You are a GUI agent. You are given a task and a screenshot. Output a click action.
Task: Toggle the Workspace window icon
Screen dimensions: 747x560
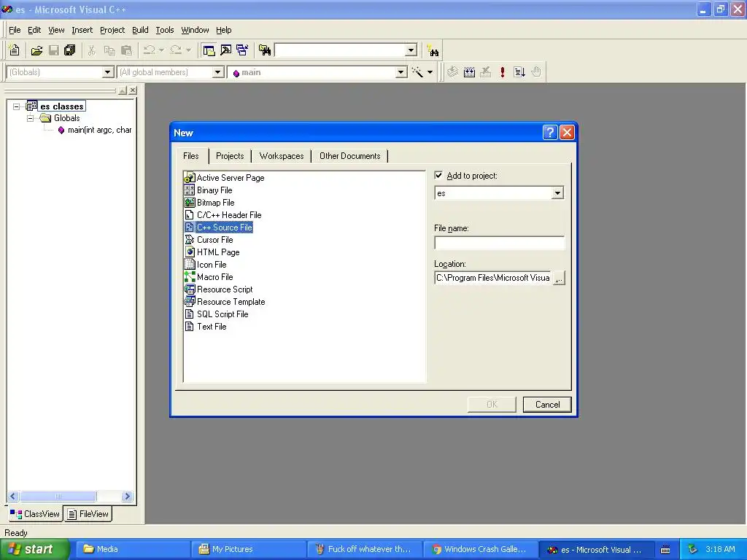[209, 50]
